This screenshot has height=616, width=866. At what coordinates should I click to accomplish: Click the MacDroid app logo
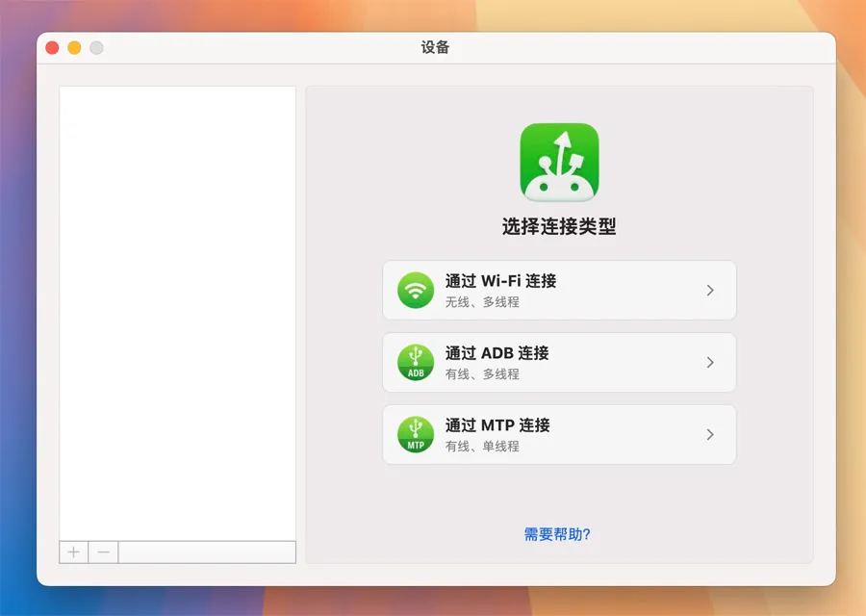tap(559, 162)
